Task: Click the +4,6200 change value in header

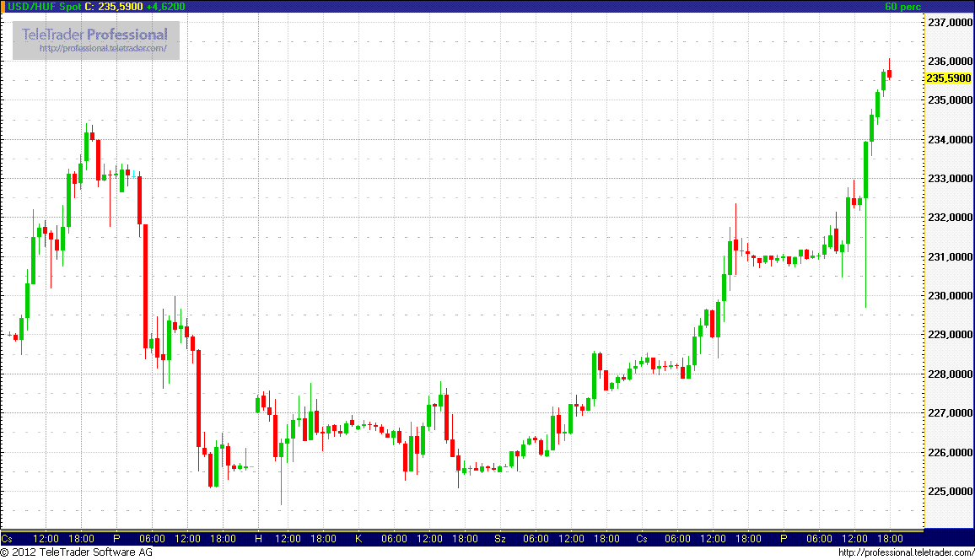Action: coord(165,6)
